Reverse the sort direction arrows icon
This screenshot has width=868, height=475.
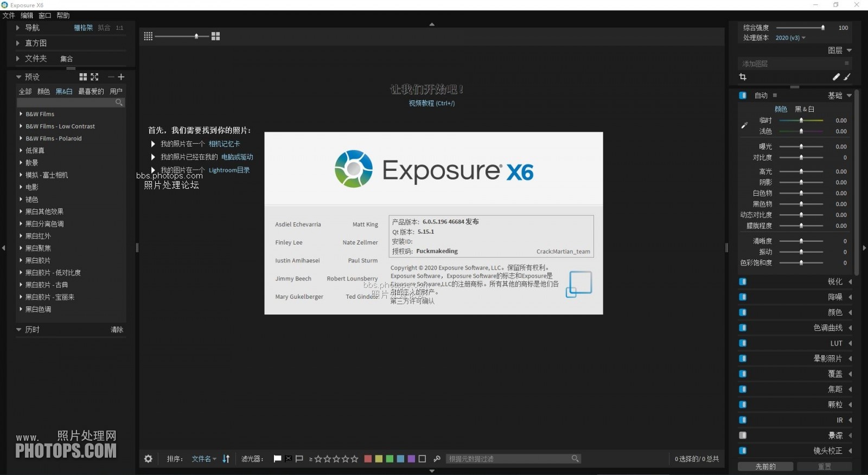pyautogui.click(x=226, y=459)
